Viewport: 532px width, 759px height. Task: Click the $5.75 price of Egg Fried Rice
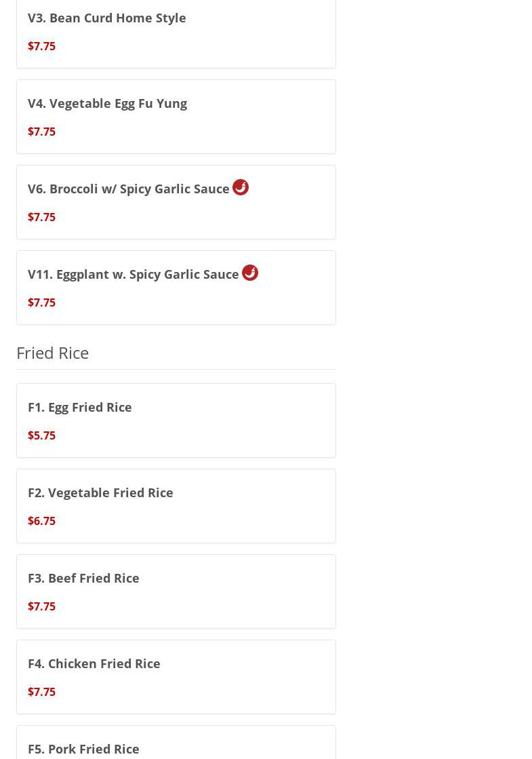[41, 435]
